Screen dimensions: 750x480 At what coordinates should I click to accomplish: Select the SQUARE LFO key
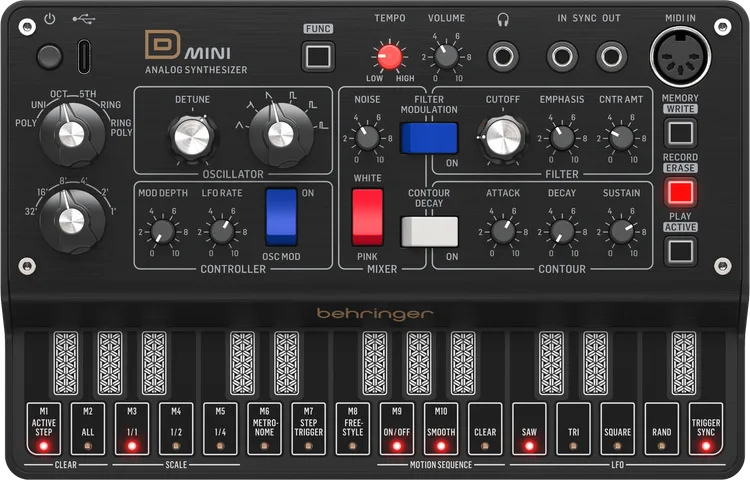pyautogui.click(x=618, y=429)
